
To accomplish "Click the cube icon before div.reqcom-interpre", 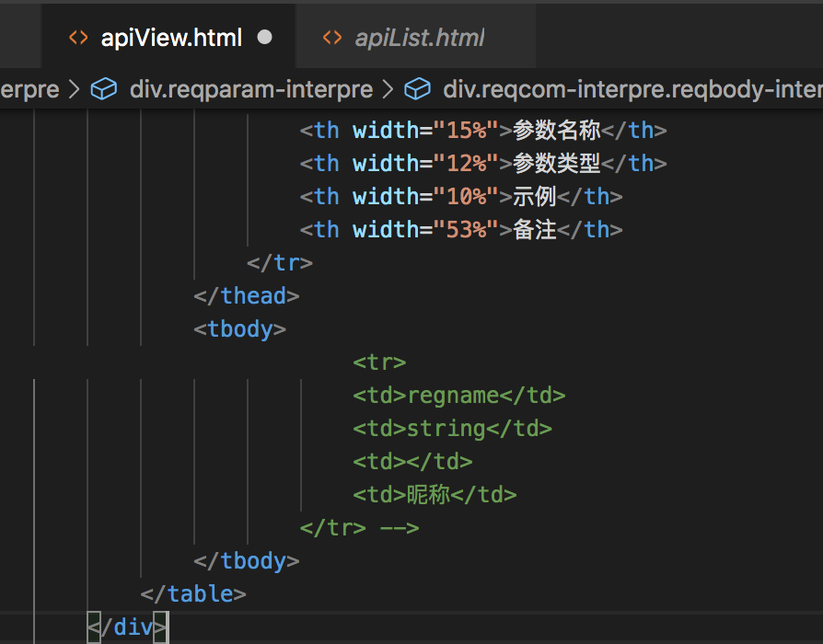I will 417,88.
